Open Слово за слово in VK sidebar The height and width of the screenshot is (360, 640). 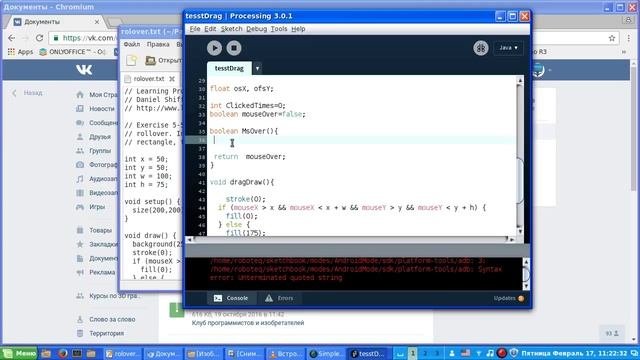(106, 320)
